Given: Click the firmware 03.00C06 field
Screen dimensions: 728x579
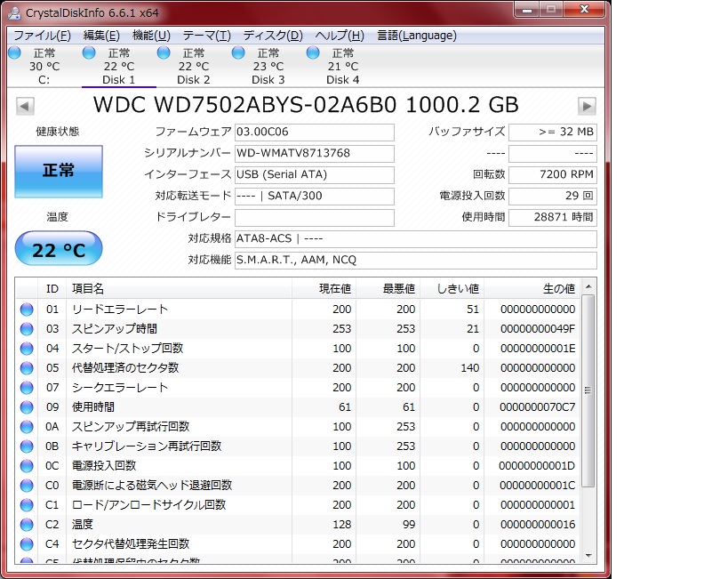Looking at the screenshot, I should pos(314,133).
